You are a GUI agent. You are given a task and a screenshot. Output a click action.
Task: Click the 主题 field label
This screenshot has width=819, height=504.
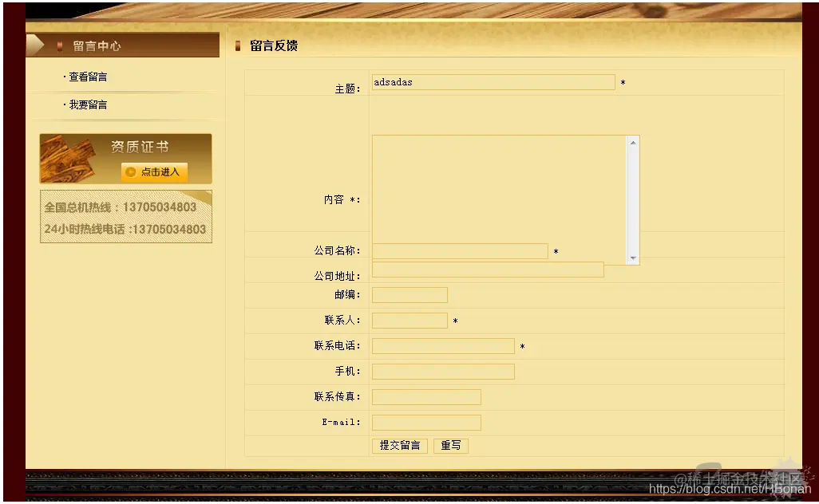point(347,89)
